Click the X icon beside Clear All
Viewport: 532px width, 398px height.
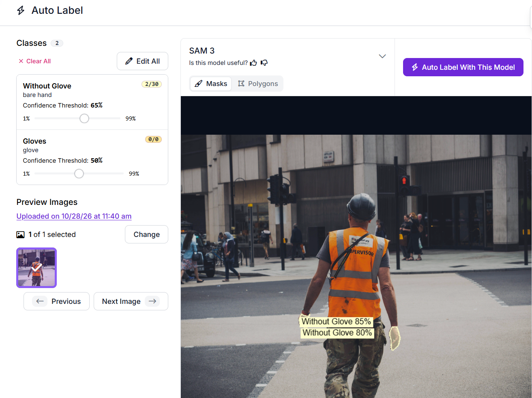(x=21, y=61)
